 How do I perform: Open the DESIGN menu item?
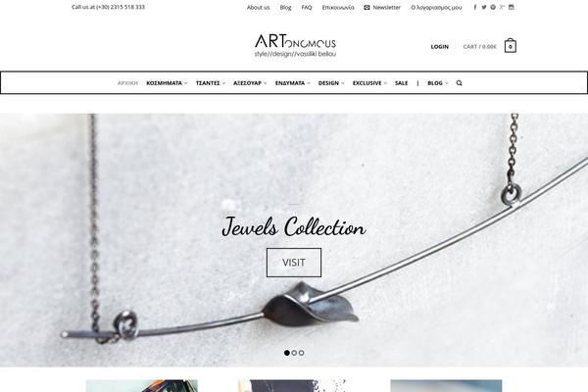pyautogui.click(x=331, y=83)
